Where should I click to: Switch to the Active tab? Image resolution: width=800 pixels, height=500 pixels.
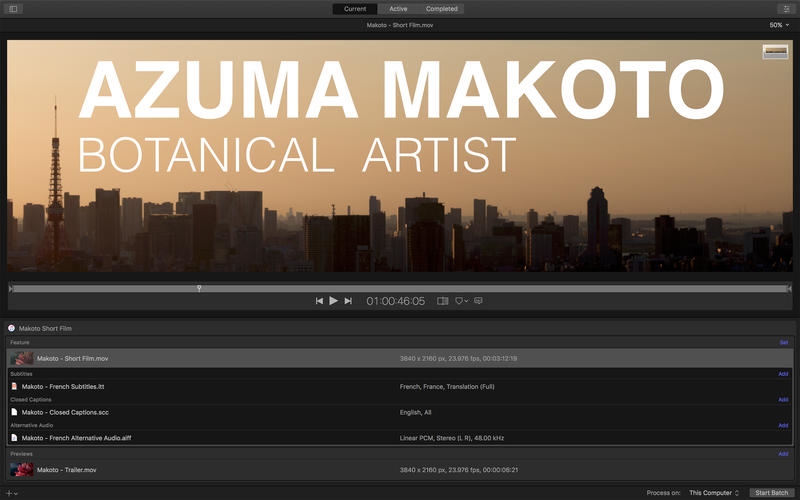tap(398, 9)
